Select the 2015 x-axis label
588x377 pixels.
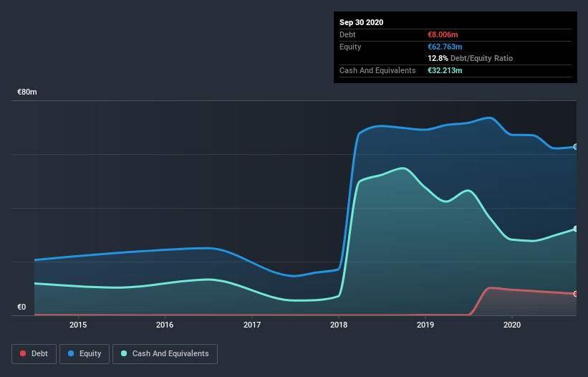78,325
